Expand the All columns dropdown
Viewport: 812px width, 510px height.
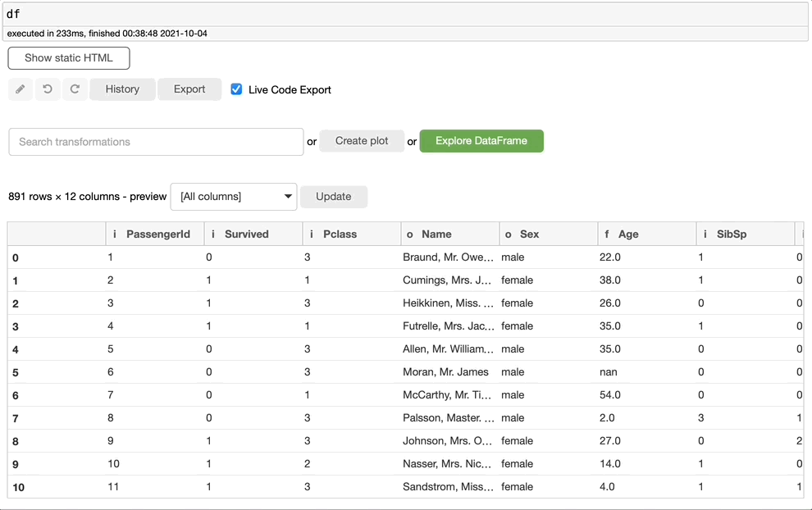click(234, 197)
